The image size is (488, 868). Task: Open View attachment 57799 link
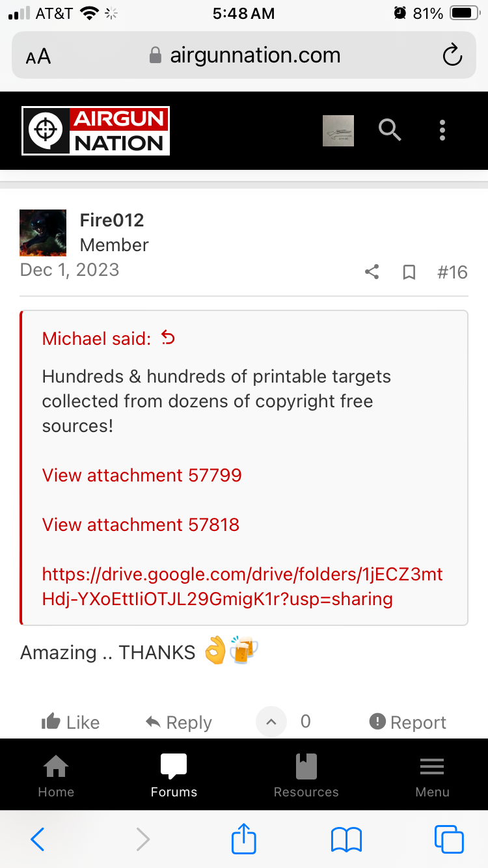coord(142,475)
